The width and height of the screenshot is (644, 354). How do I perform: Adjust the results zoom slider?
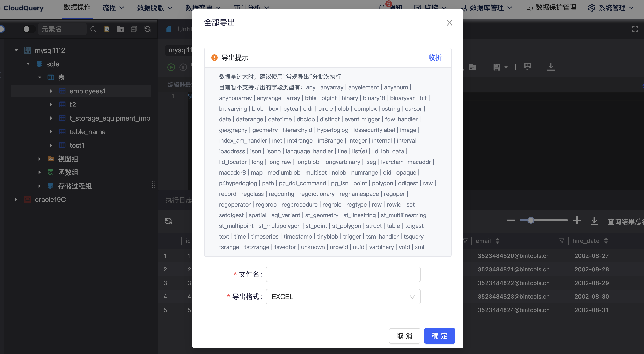coord(531,221)
